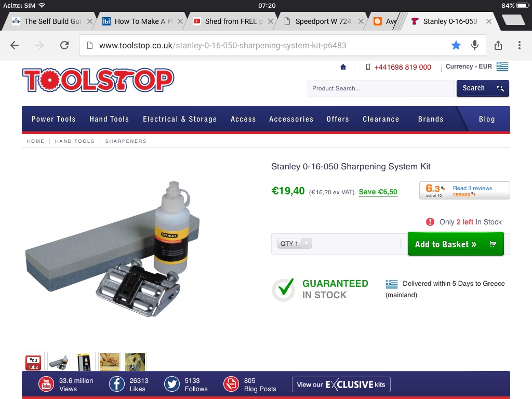Go to Toolstop home via house icon
This screenshot has width=532, height=399.
point(343,67)
